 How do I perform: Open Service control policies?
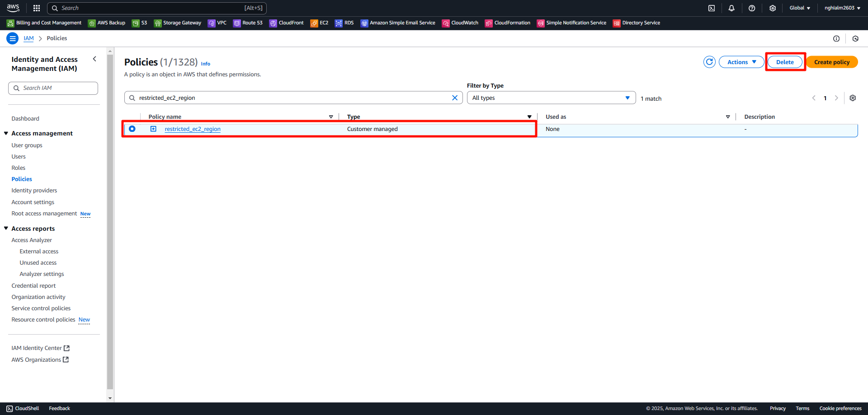[41, 308]
